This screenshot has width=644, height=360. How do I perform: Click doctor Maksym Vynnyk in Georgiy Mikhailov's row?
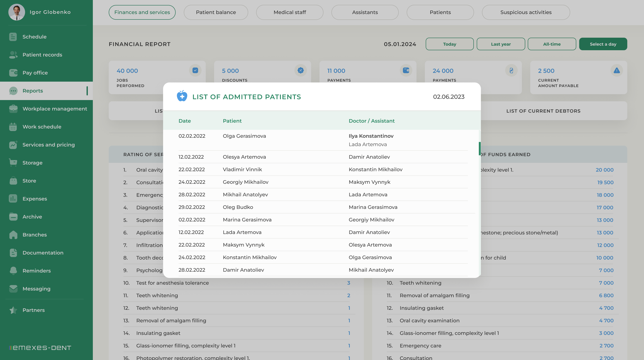(369, 182)
